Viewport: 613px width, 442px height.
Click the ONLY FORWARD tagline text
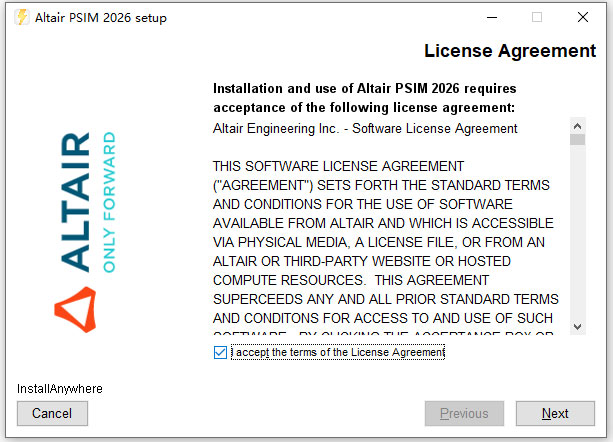pos(110,201)
